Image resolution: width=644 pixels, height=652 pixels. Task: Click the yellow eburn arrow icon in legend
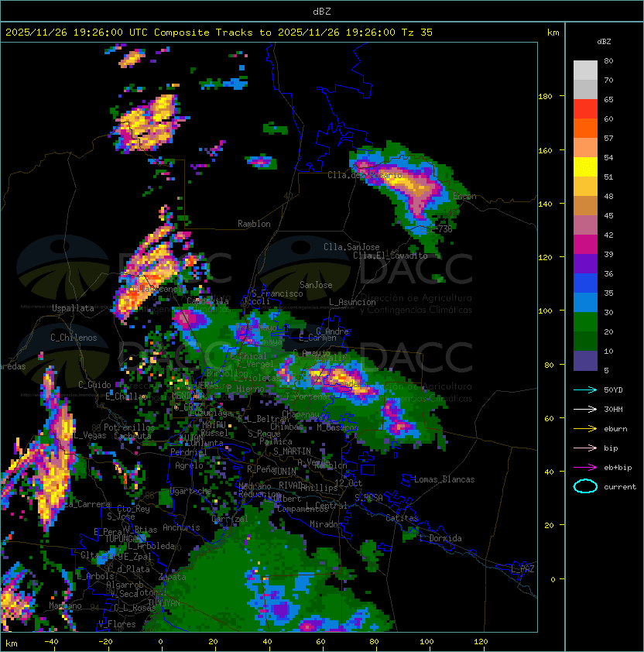(x=585, y=429)
